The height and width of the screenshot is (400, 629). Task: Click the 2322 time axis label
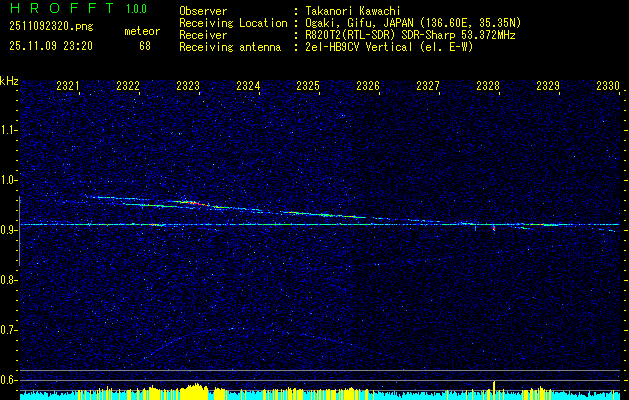point(128,85)
